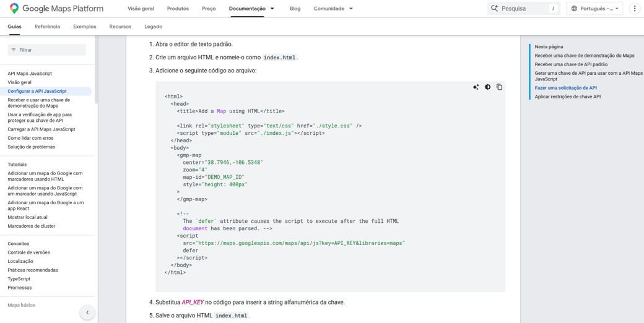Open the Português language dropdown

coord(594,8)
